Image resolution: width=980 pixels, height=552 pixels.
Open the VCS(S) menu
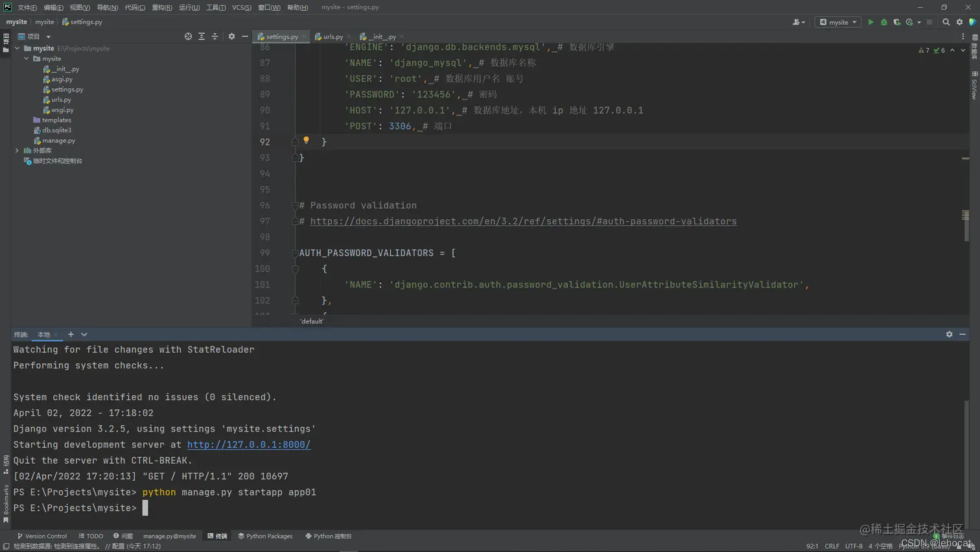242,7
